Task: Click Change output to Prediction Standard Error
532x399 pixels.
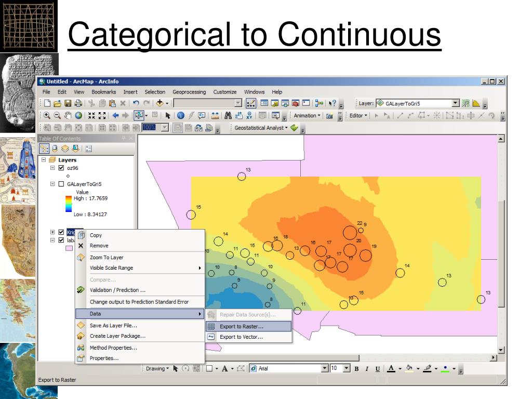Action: coord(140,302)
